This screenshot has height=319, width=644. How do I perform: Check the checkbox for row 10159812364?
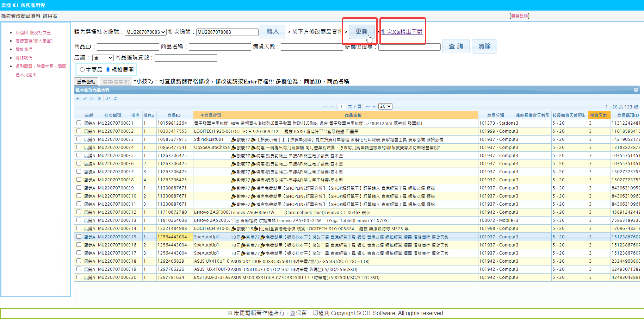[x=79, y=123]
